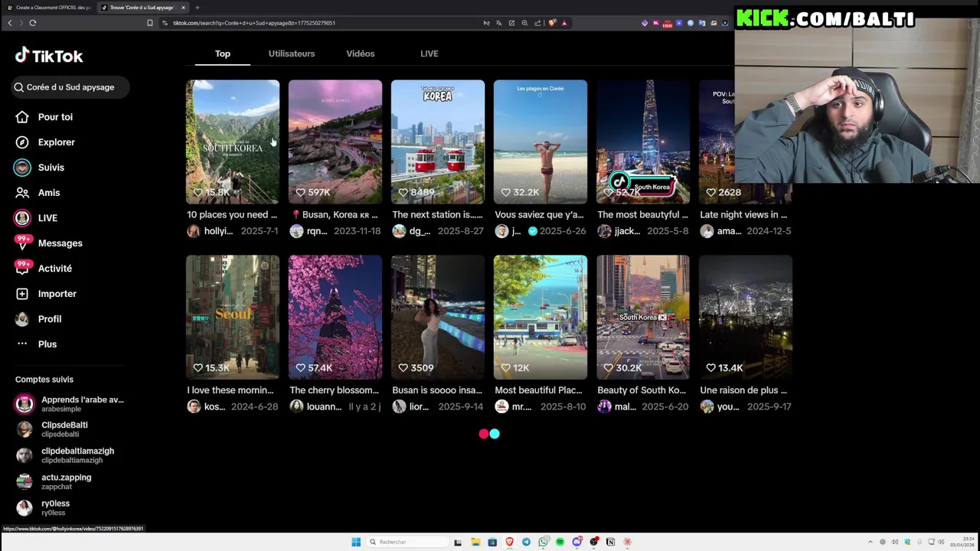Open WhatsApp from the taskbar
Screen dimensions: 980x551
pos(543,542)
